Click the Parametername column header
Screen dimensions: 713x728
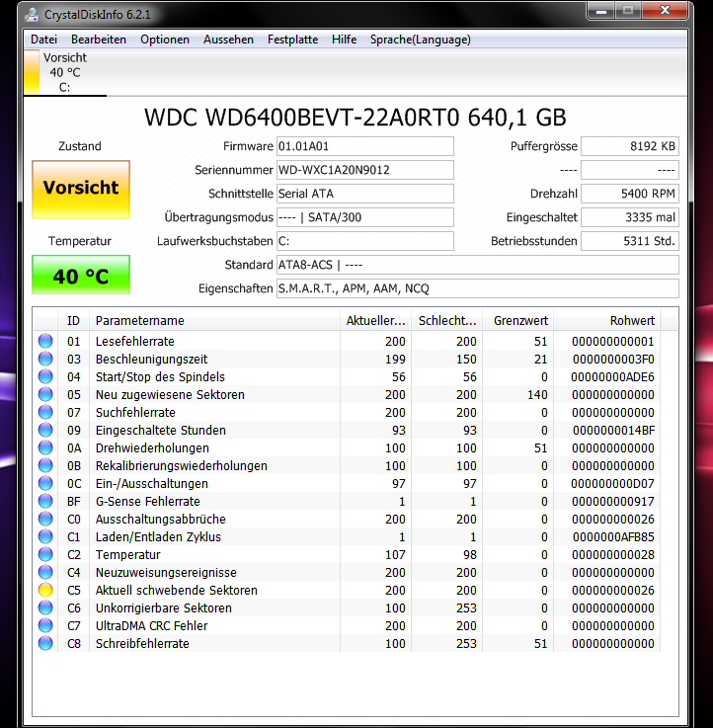click(214, 320)
